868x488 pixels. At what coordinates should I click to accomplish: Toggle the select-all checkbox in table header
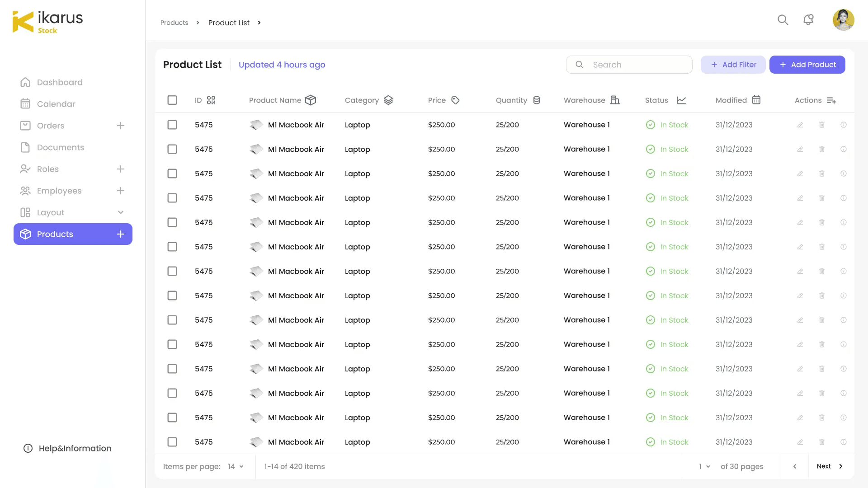tap(172, 100)
